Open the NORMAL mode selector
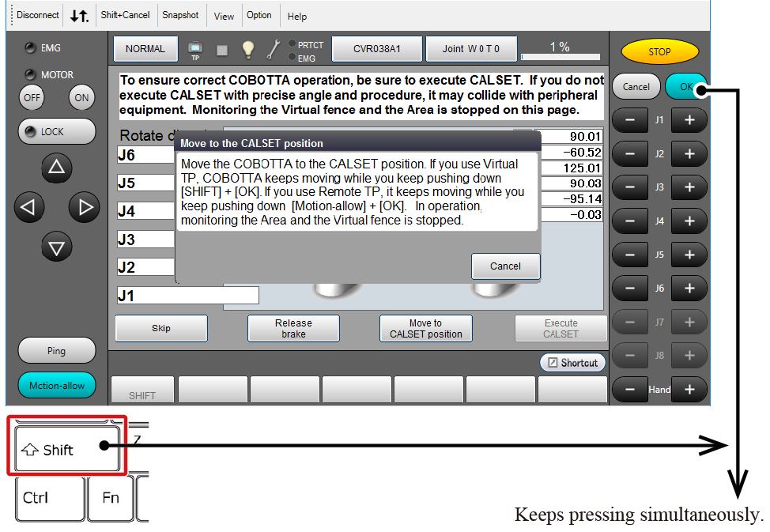The height and width of the screenshot is (532, 770). click(145, 49)
